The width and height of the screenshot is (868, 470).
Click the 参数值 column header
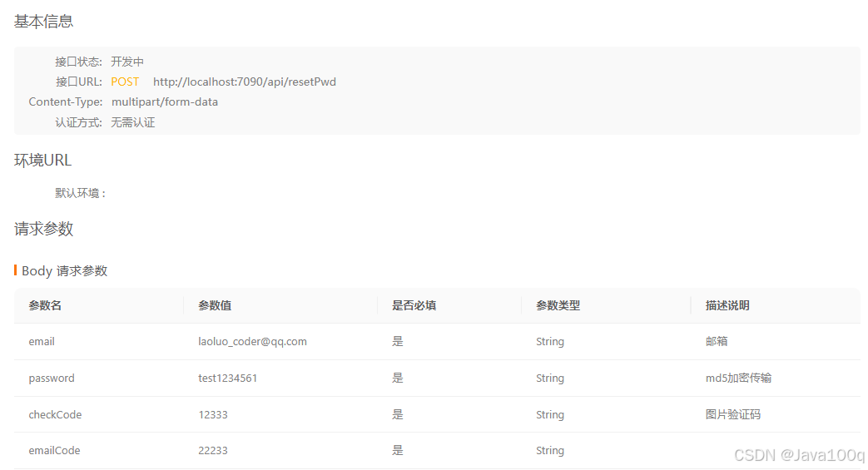point(215,305)
